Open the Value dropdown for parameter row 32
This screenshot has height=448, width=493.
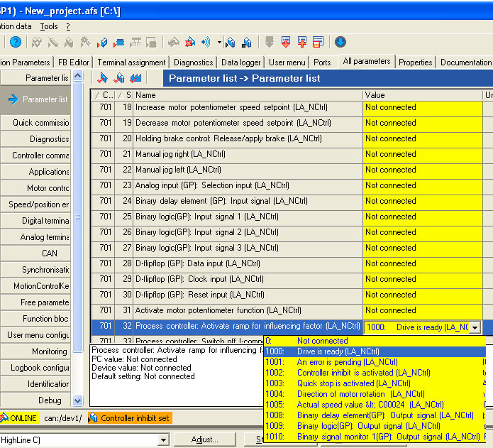(475, 327)
